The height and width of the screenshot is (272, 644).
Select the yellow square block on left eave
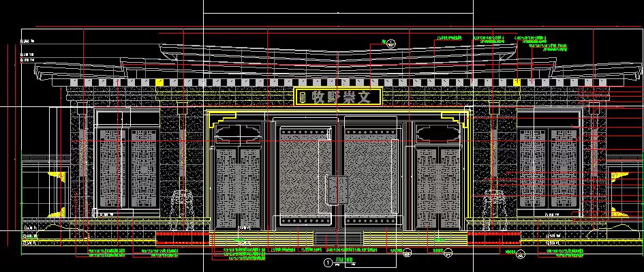click(159, 82)
